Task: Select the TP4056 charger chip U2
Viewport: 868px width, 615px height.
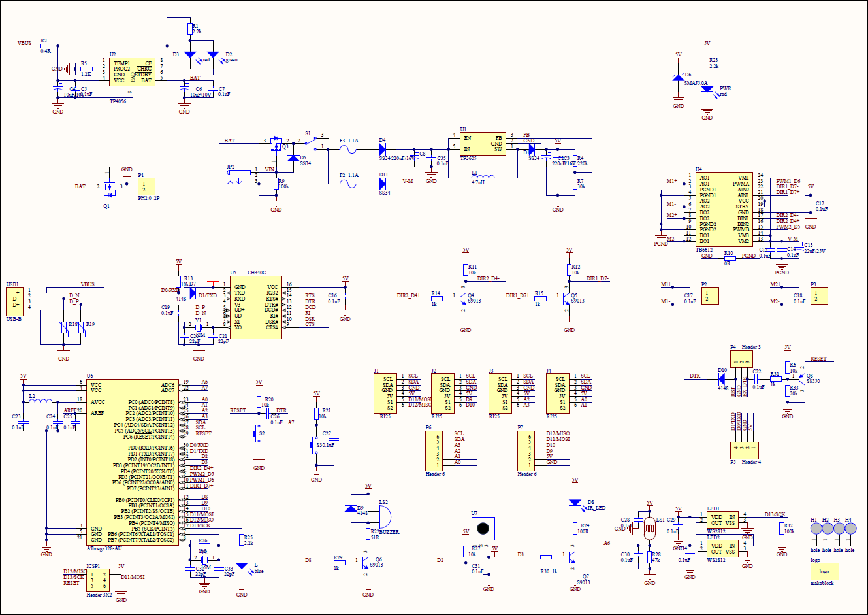Action: point(132,72)
